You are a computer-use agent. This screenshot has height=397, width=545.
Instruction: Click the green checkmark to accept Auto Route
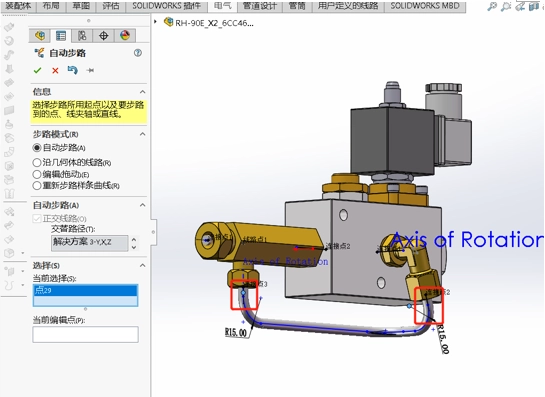tap(38, 71)
